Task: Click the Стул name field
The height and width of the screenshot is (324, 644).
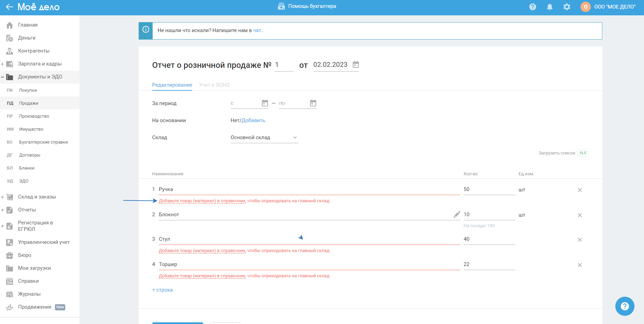Action: click(309, 239)
